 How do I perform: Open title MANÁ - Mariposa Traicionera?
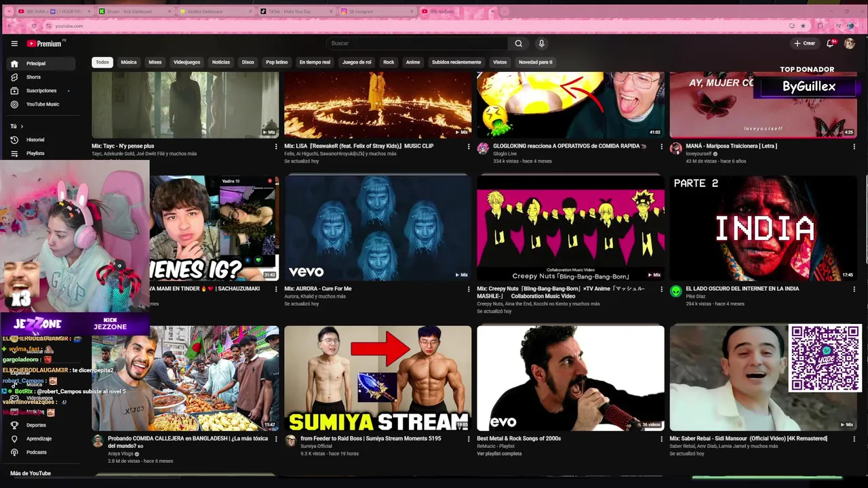(x=731, y=146)
